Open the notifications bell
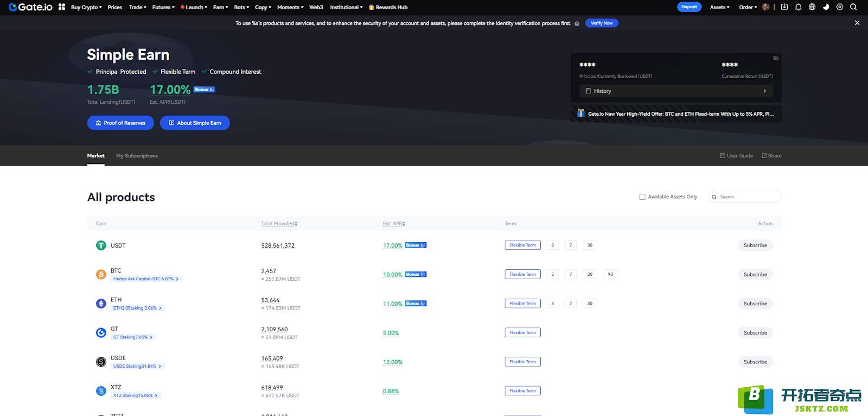The width and height of the screenshot is (868, 416). (798, 7)
